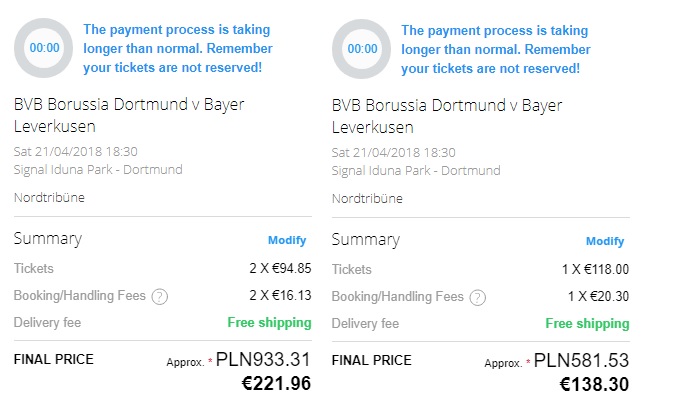
Task: Click help icon beside the 2 X €16.13 fees
Action: pos(160,296)
